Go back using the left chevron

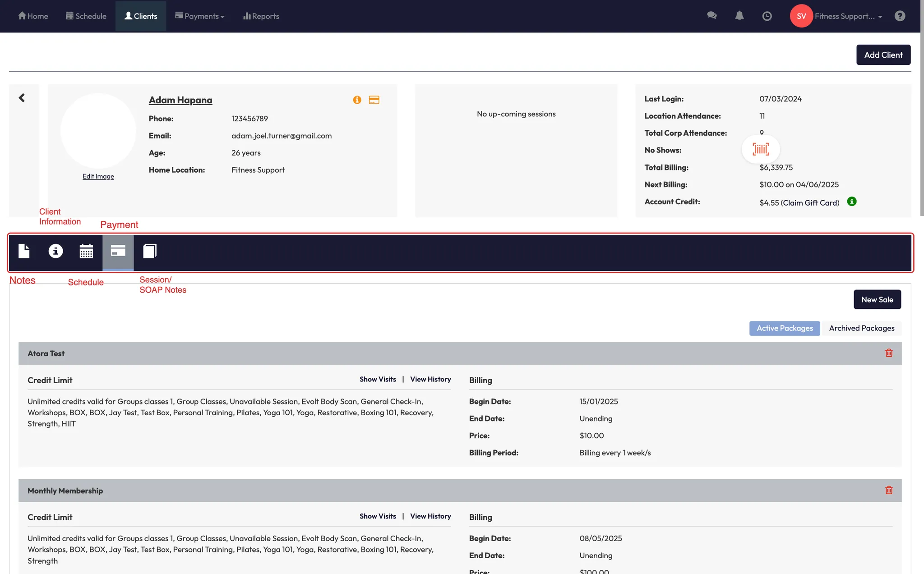click(x=22, y=98)
